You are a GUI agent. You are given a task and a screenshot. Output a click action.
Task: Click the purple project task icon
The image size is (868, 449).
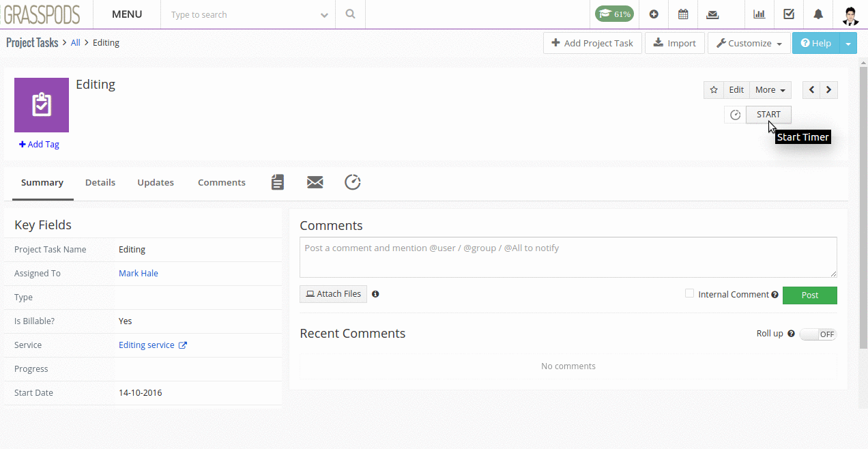point(42,105)
